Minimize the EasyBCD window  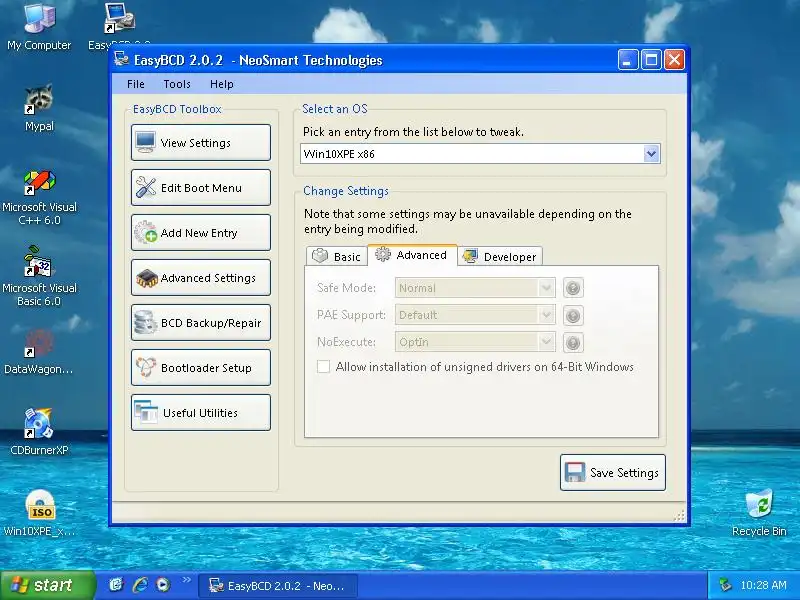click(628, 60)
